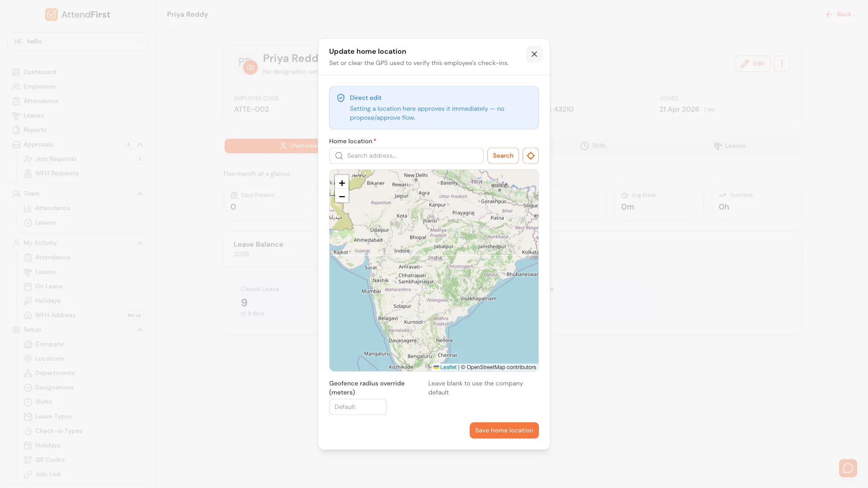The width and height of the screenshot is (868, 488).
Task: Open Join Link under Setup
Action: click(x=48, y=474)
